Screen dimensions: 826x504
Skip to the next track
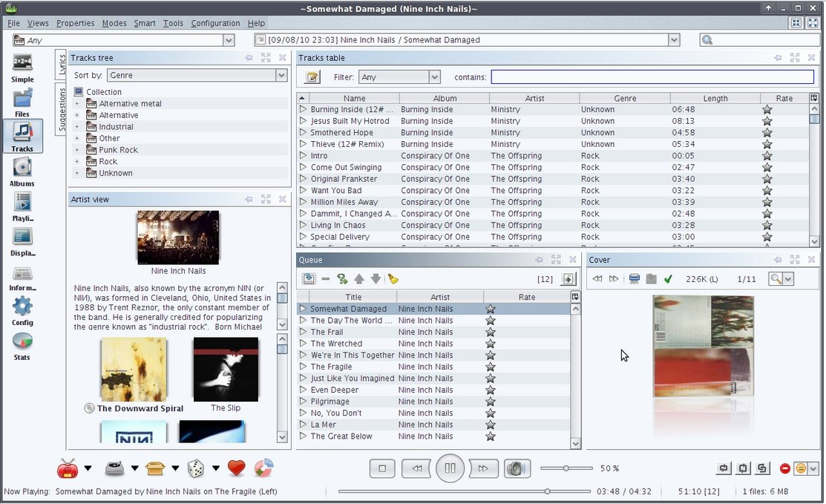pyautogui.click(x=483, y=468)
